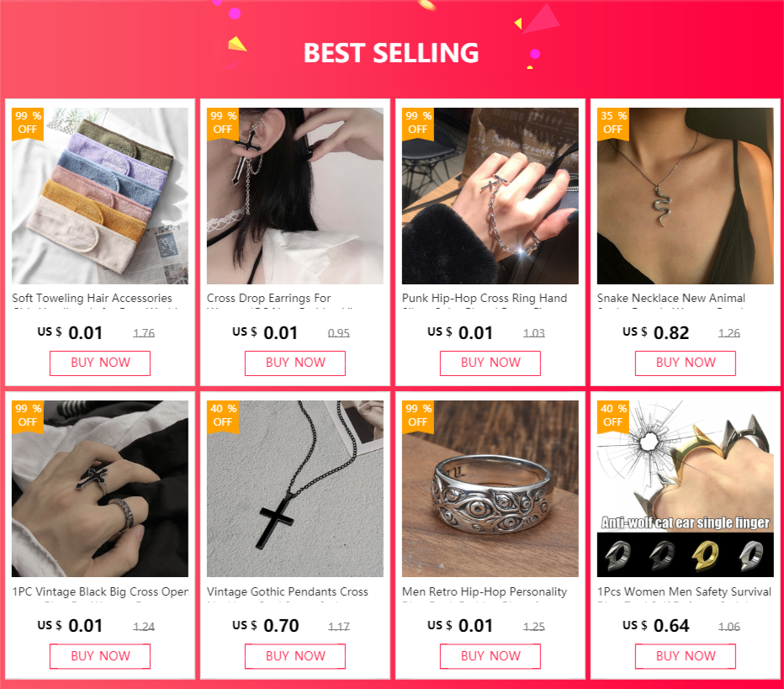Open the Snake Necklace product photo
Screen dimensions: 784x689
pyautogui.click(x=685, y=196)
